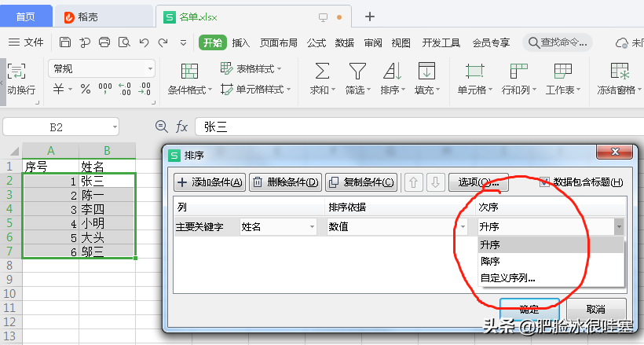644x345 pixels.
Task: Click the 查找命令 search box
Action: click(558, 42)
